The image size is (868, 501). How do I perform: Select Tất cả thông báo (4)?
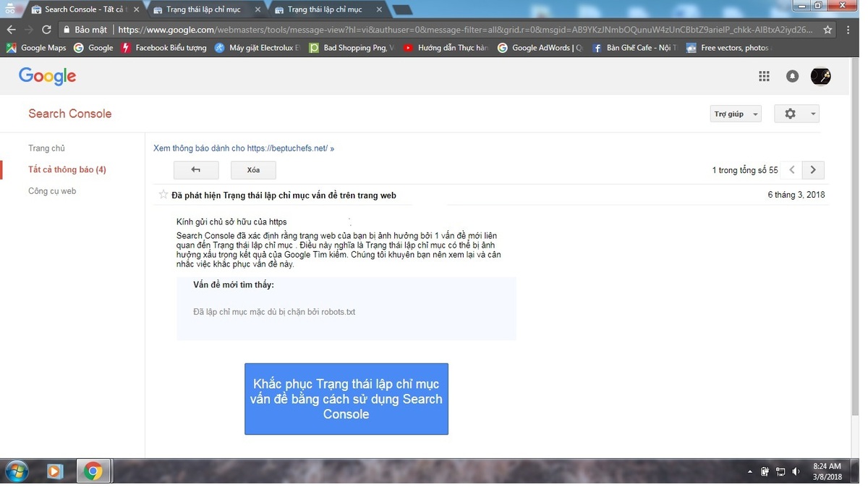(67, 169)
